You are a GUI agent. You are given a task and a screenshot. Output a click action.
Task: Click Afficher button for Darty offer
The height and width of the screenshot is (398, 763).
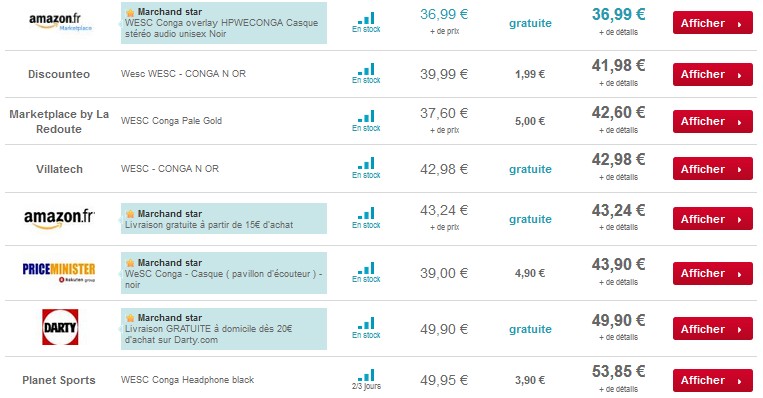[712, 329]
